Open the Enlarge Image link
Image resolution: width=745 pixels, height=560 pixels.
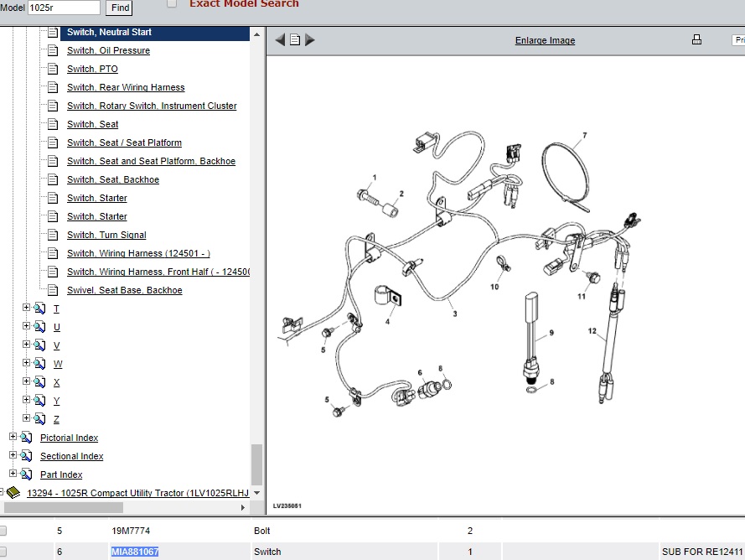click(x=545, y=40)
